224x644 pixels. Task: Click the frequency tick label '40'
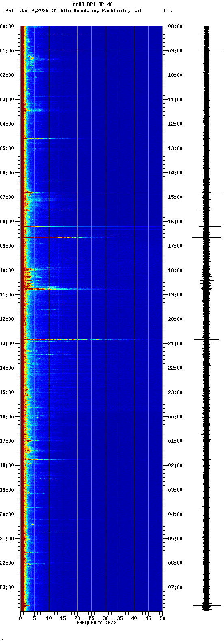pos(134,618)
